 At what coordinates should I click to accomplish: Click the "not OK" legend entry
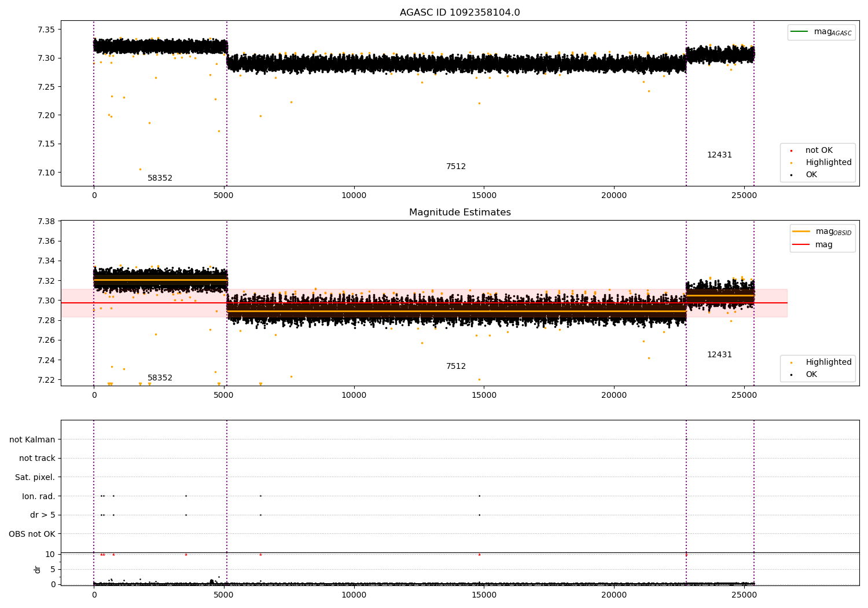tap(819, 151)
